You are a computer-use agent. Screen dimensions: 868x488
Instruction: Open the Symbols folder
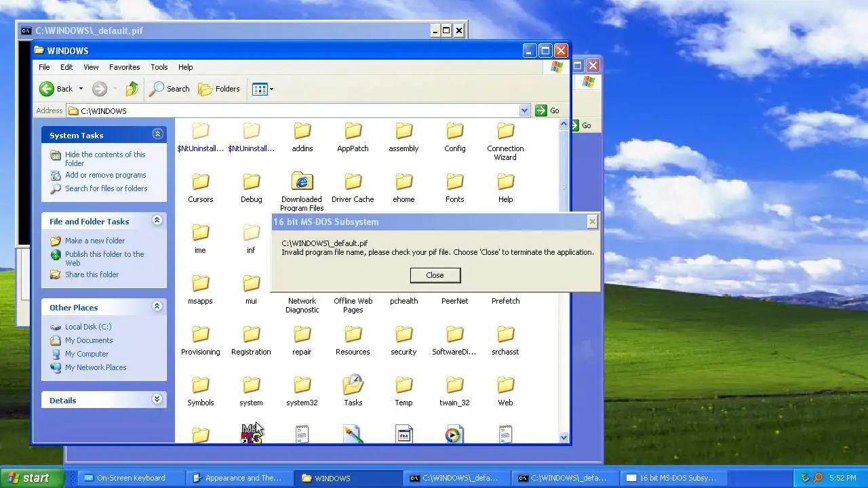coord(200,392)
